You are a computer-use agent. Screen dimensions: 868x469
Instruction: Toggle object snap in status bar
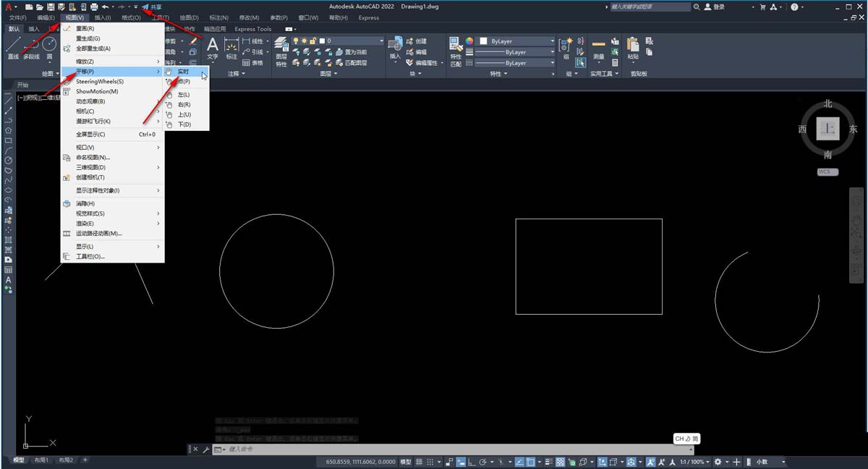coord(530,461)
